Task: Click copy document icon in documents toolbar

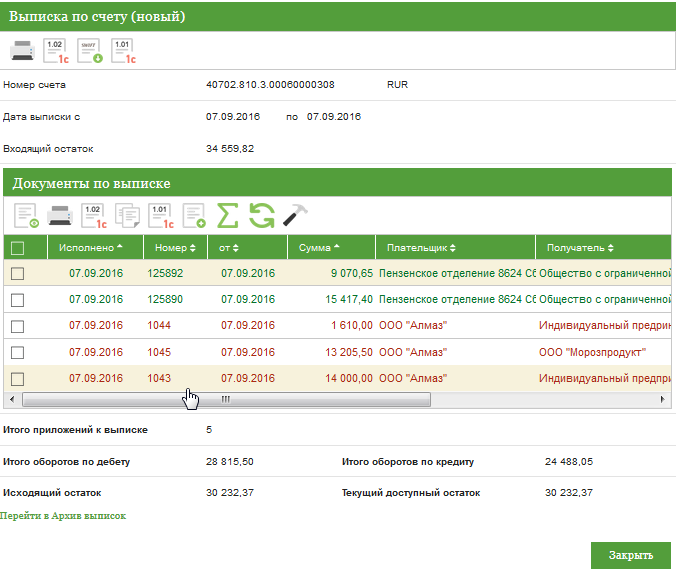Action: tap(127, 215)
